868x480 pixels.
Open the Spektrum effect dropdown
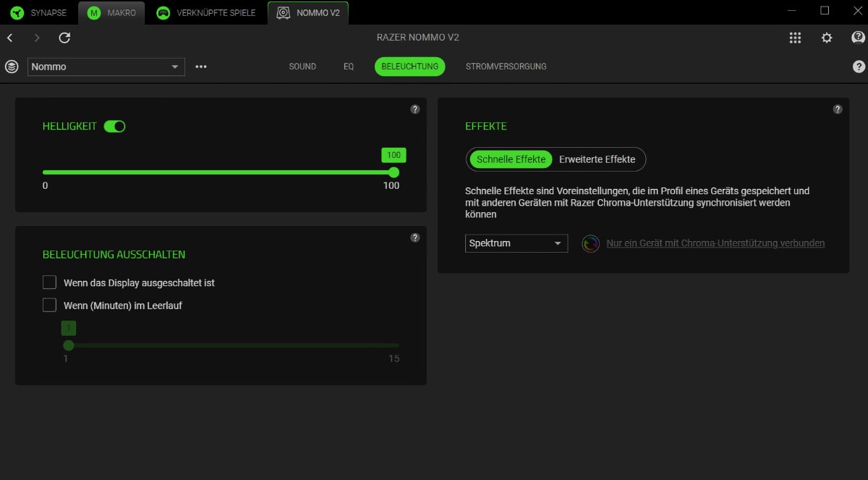point(516,243)
